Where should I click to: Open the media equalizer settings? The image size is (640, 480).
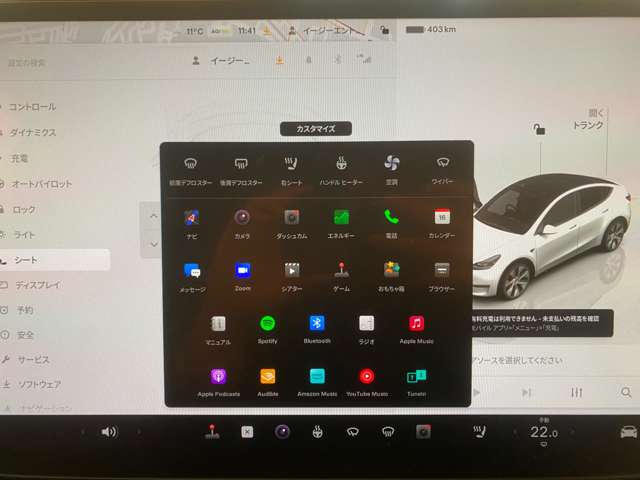tap(576, 393)
